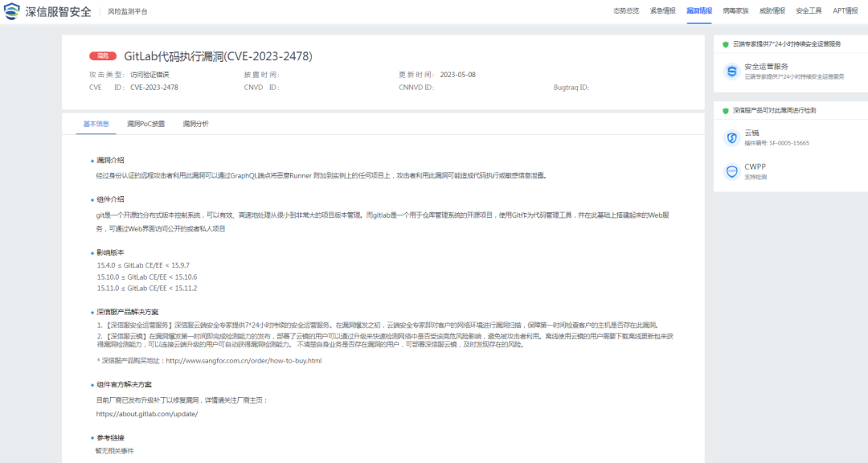Click the 访问验证错误 attack type value
This screenshot has width=868, height=463.
point(149,75)
